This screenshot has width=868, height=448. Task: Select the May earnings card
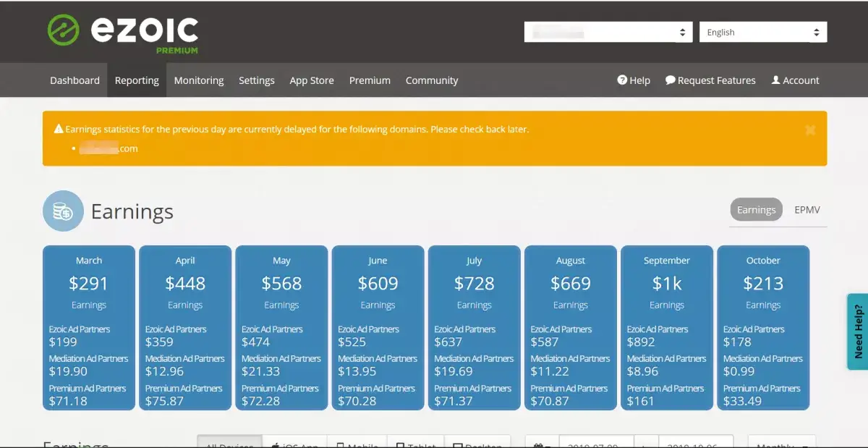point(281,328)
